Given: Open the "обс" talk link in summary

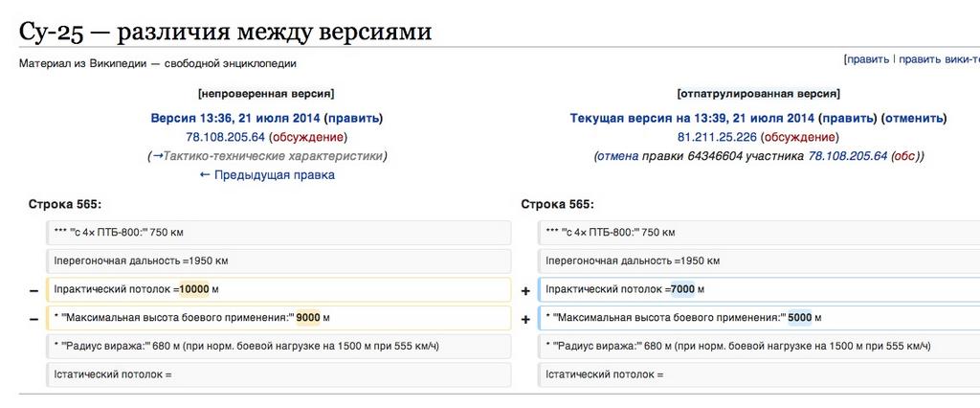Looking at the screenshot, I should [902, 156].
